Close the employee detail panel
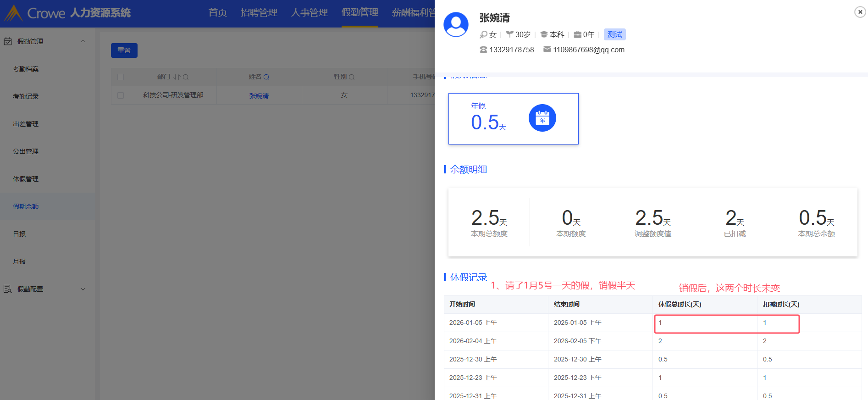The width and height of the screenshot is (868, 400). pyautogui.click(x=860, y=12)
